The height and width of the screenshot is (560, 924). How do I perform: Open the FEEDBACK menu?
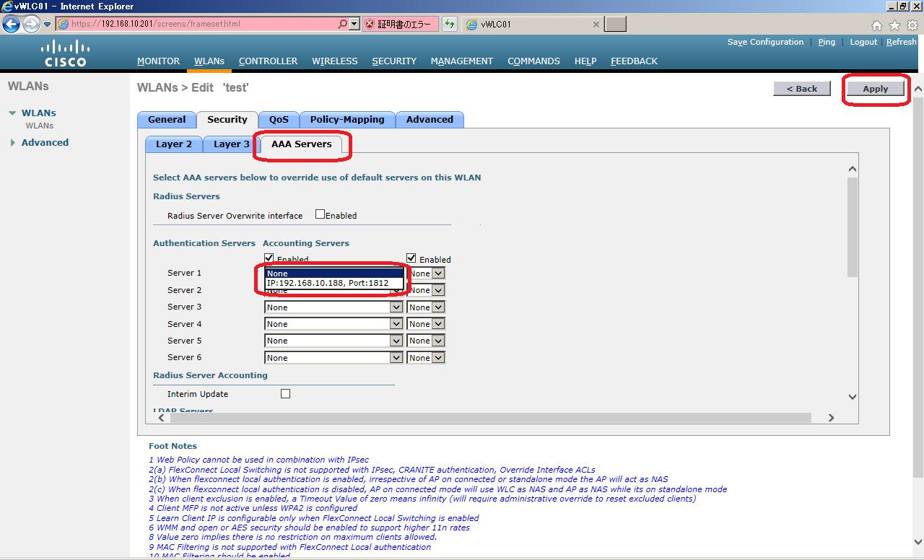pos(634,61)
